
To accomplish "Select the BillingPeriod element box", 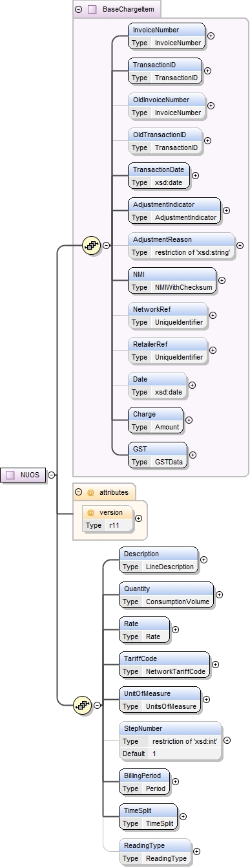I will point(145,782).
